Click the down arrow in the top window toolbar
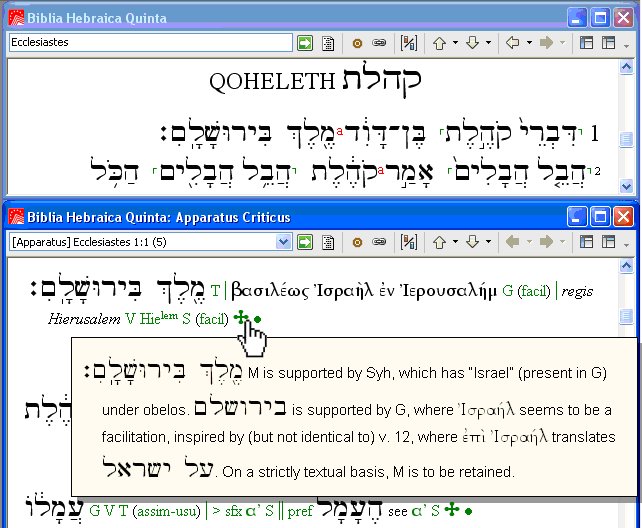 pyautogui.click(x=472, y=43)
